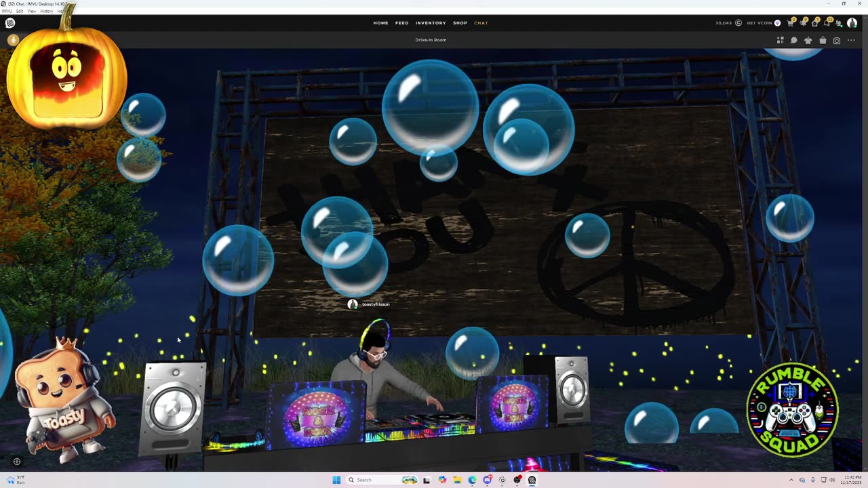Click the gold avatar icon
The image size is (868, 488).
(12, 40)
